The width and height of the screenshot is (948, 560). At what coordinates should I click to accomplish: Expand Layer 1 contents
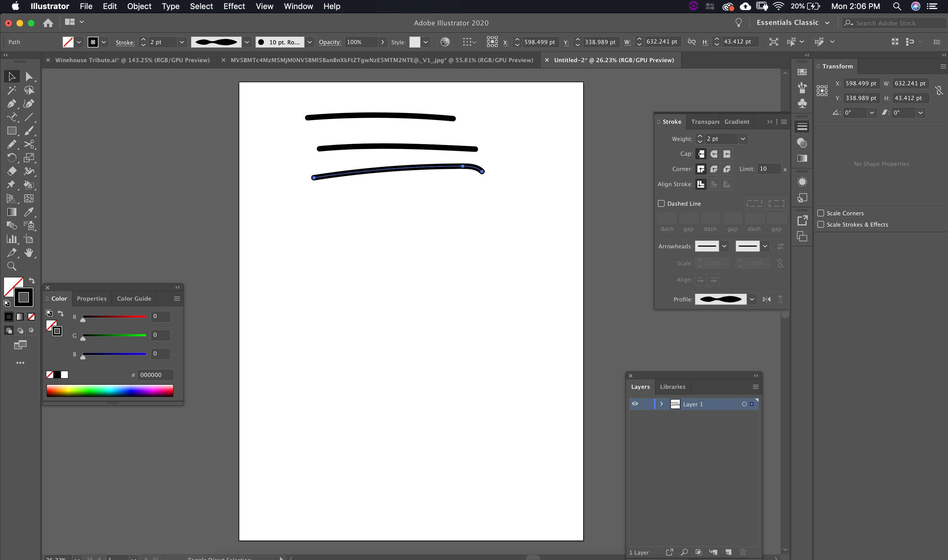coord(661,404)
